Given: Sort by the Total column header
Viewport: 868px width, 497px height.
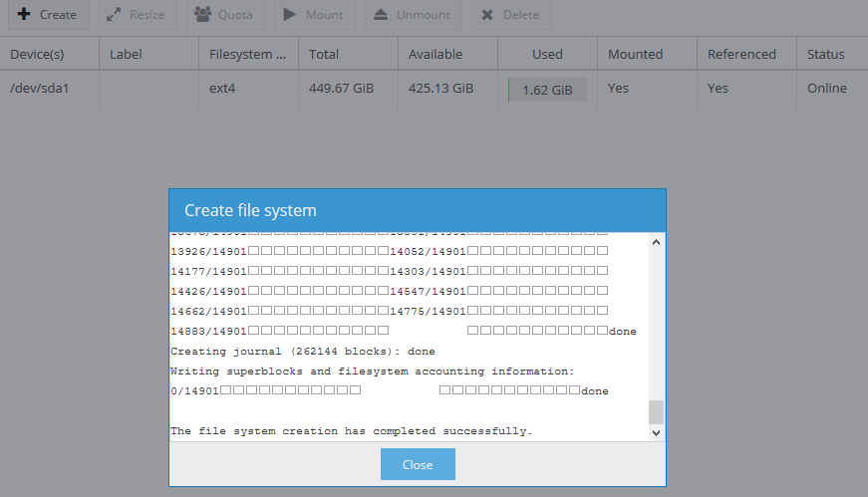Looking at the screenshot, I should (324, 55).
